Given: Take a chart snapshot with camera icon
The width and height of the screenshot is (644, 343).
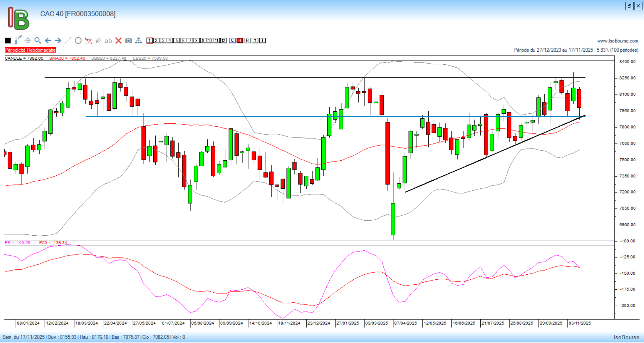Looking at the screenshot, I should [x=128, y=41].
